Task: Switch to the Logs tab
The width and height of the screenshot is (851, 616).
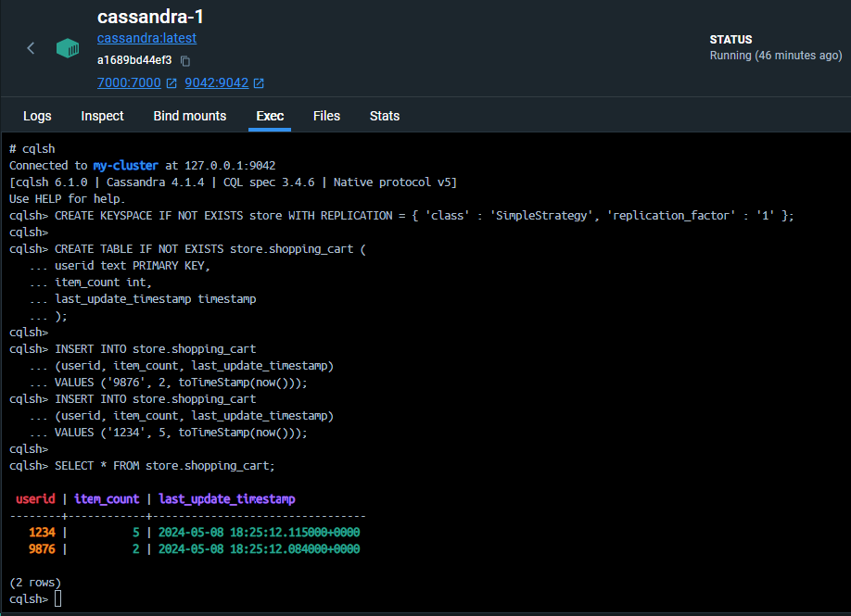Action: (37, 116)
